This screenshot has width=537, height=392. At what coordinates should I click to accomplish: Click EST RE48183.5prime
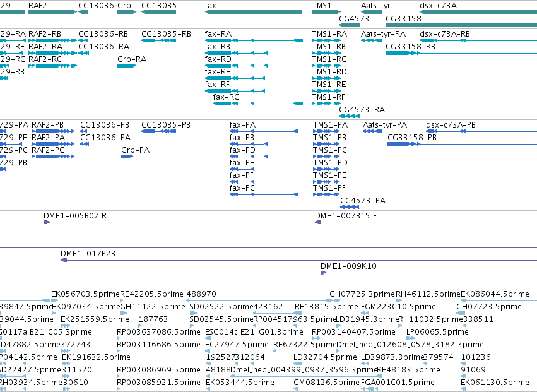[x=408, y=370]
